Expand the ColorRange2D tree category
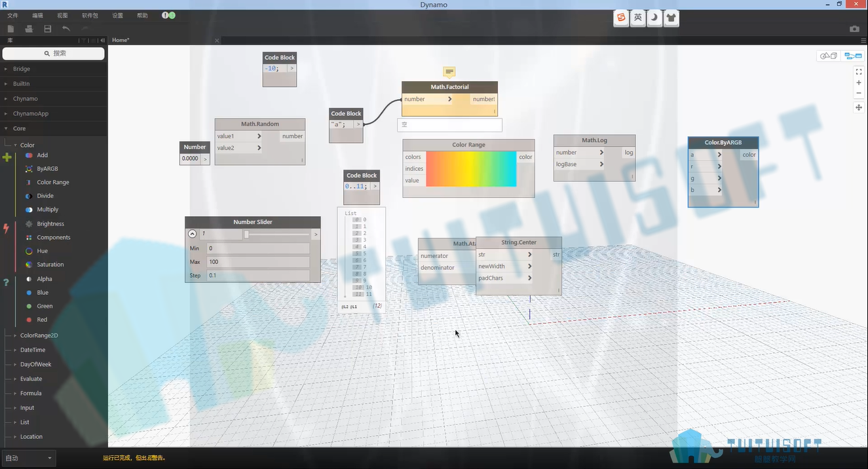The width and height of the screenshot is (868, 469). [x=39, y=335]
